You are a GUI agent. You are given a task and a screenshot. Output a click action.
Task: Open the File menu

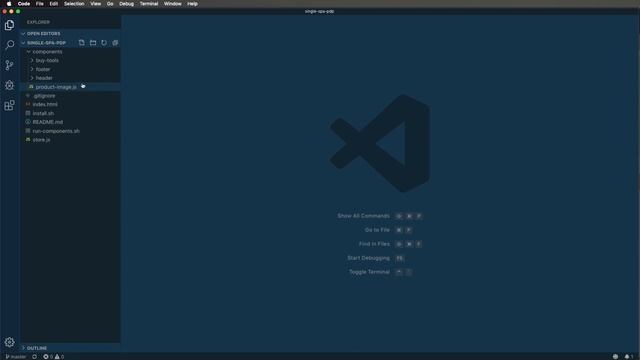coord(40,4)
